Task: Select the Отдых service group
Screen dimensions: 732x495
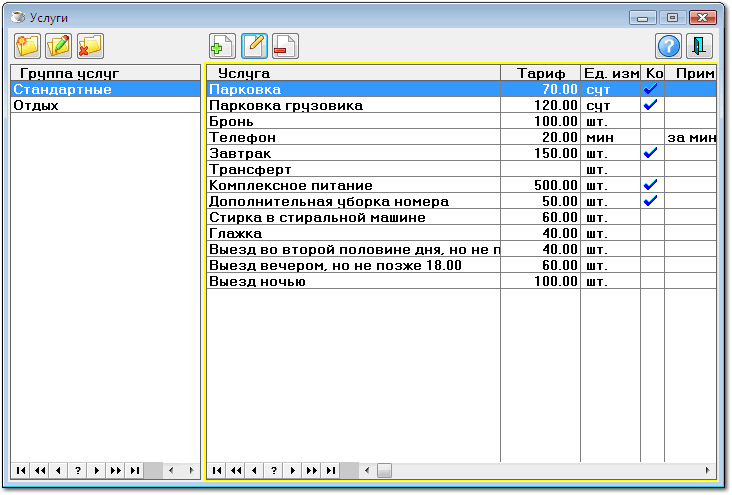Action: click(36, 105)
